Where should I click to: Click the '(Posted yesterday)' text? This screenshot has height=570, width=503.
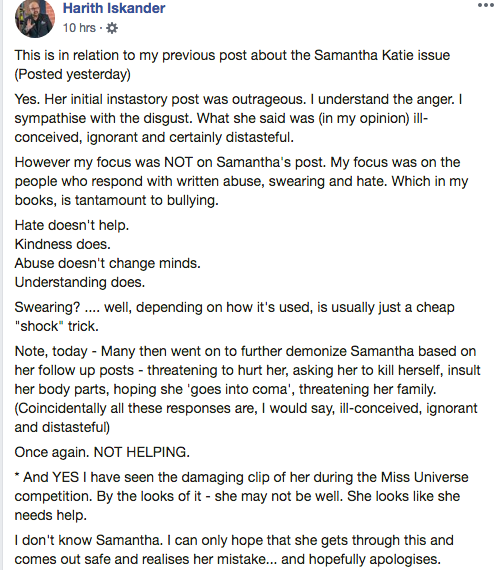click(x=73, y=74)
